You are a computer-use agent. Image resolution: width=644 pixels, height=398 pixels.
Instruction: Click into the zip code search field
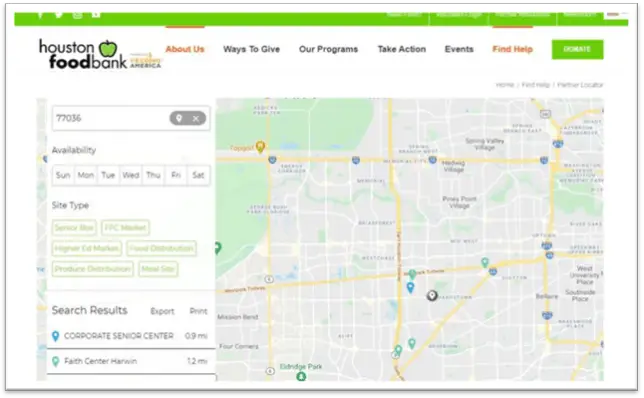point(111,118)
